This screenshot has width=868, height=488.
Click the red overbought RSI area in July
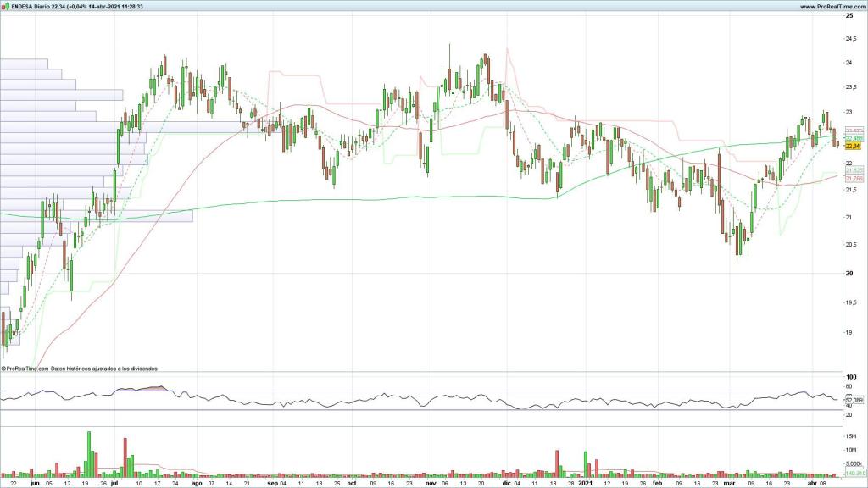tap(158, 389)
